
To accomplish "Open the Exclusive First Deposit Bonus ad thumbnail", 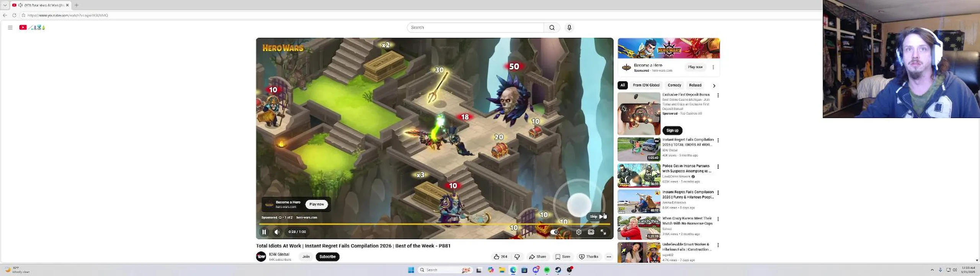I will [x=639, y=114].
